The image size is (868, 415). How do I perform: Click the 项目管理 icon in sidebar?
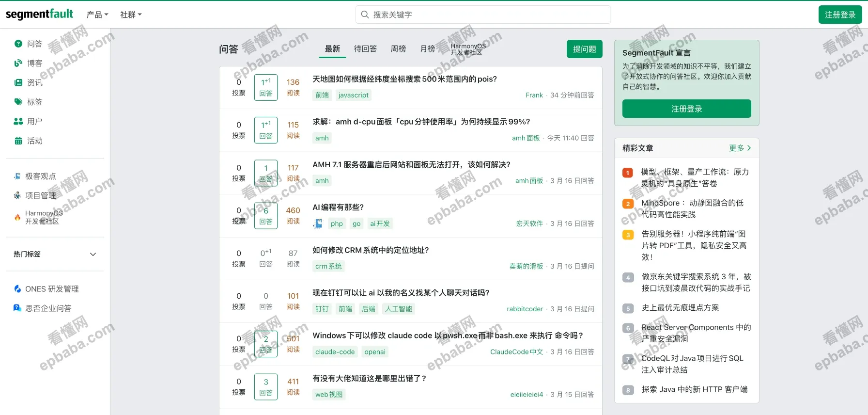17,195
